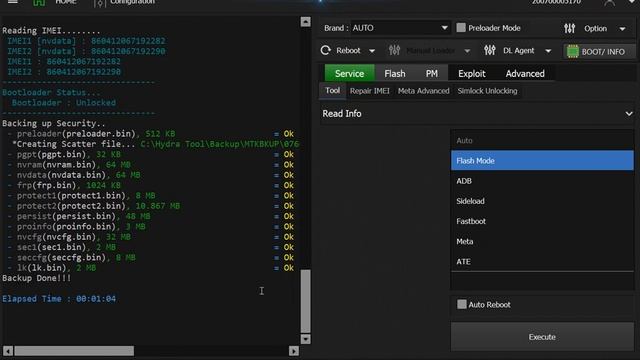Image resolution: width=640 pixels, height=360 pixels.
Task: Click the Bootloader : Unlocked log line
Action: point(64,102)
